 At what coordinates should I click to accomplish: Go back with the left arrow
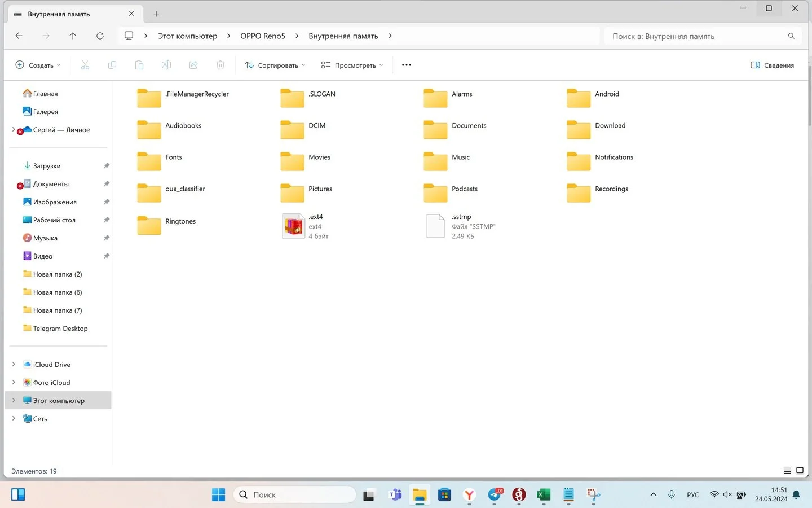tap(19, 36)
